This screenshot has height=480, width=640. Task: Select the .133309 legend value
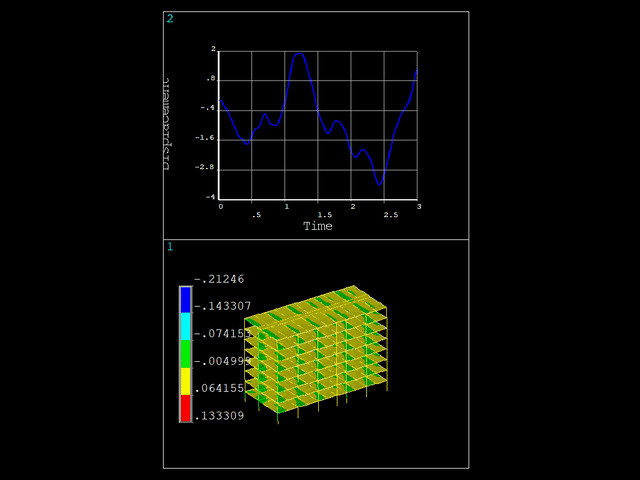click(220, 416)
